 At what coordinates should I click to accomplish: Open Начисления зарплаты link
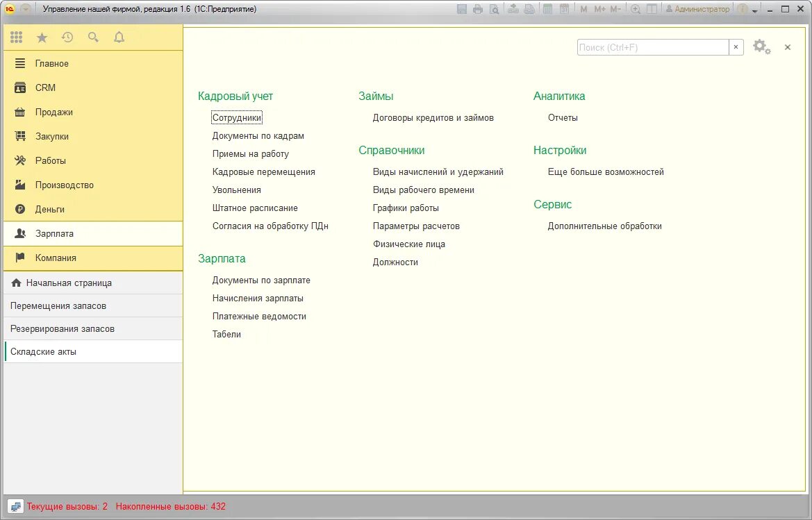click(258, 298)
